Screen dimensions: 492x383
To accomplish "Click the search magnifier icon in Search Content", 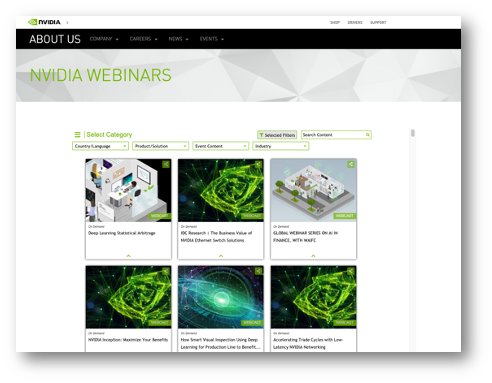I will coord(368,135).
